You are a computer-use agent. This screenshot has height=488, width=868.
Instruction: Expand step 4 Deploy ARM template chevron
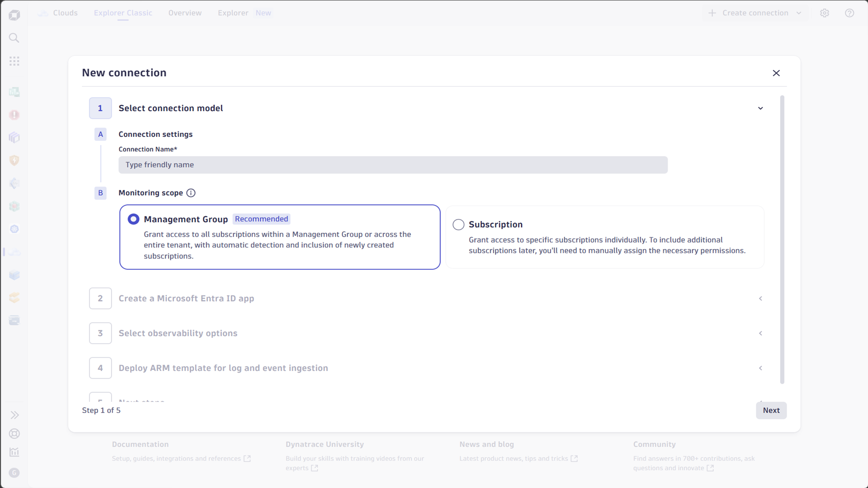[760, 368]
